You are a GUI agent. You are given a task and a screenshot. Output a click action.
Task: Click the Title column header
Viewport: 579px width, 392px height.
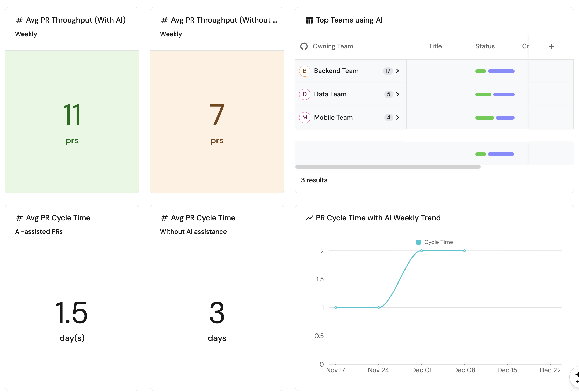pos(435,46)
